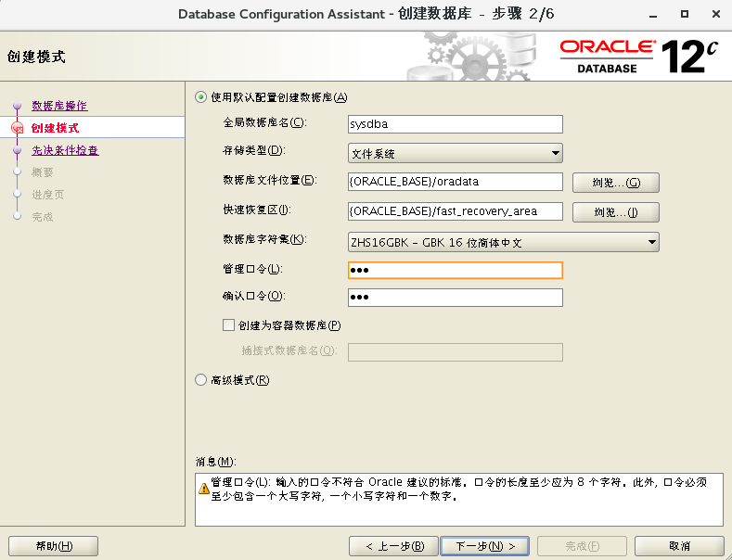Click the password warning message text
The image size is (732, 560).
tap(459, 489)
